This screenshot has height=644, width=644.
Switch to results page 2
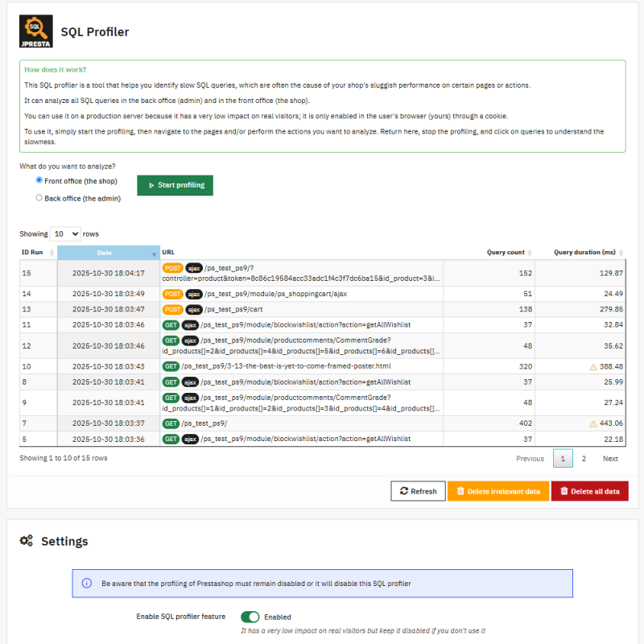pos(583,458)
